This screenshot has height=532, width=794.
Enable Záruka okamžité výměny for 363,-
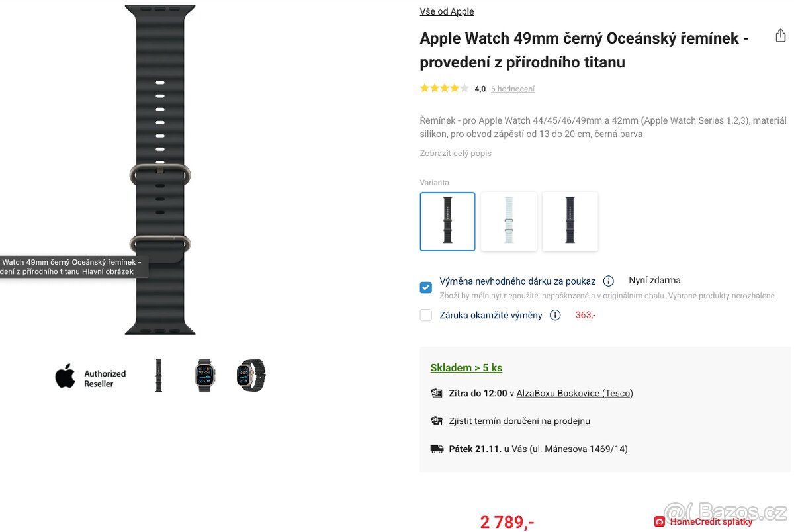coord(425,315)
